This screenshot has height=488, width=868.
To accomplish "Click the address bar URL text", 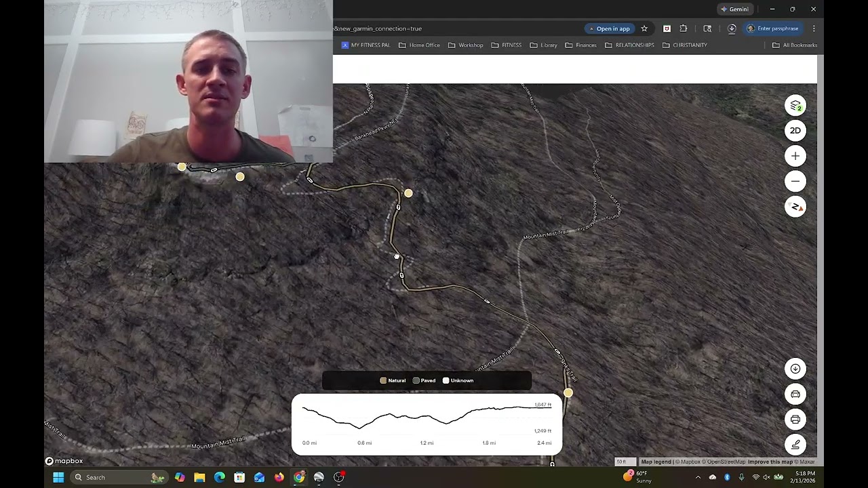I will [x=378, y=28].
